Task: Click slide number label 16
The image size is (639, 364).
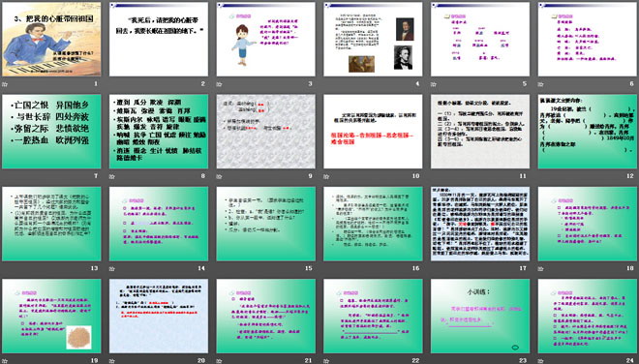Action: click(415, 268)
